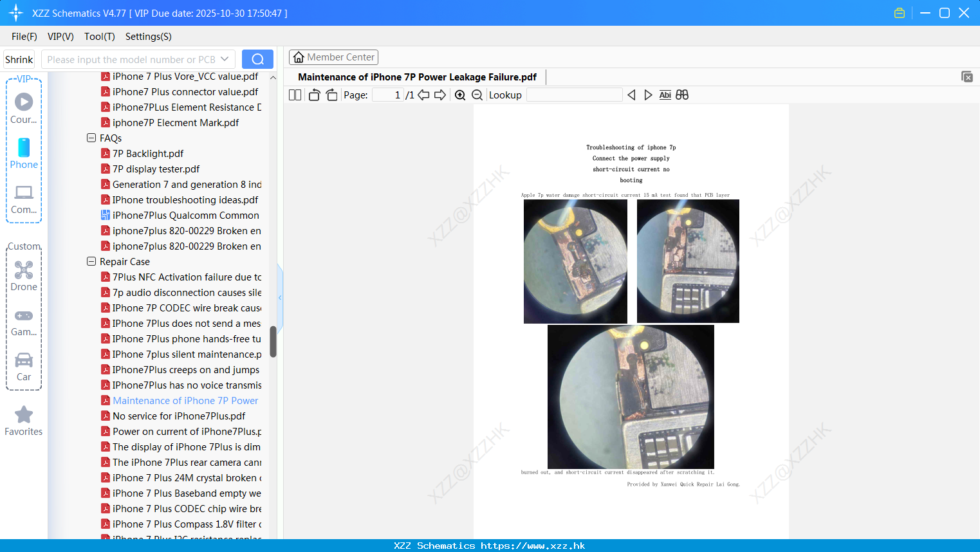Open the Tool(T) menu

click(x=99, y=37)
